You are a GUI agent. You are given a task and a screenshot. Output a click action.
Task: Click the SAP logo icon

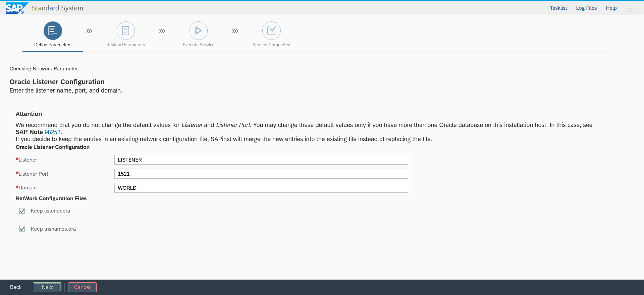pos(16,8)
